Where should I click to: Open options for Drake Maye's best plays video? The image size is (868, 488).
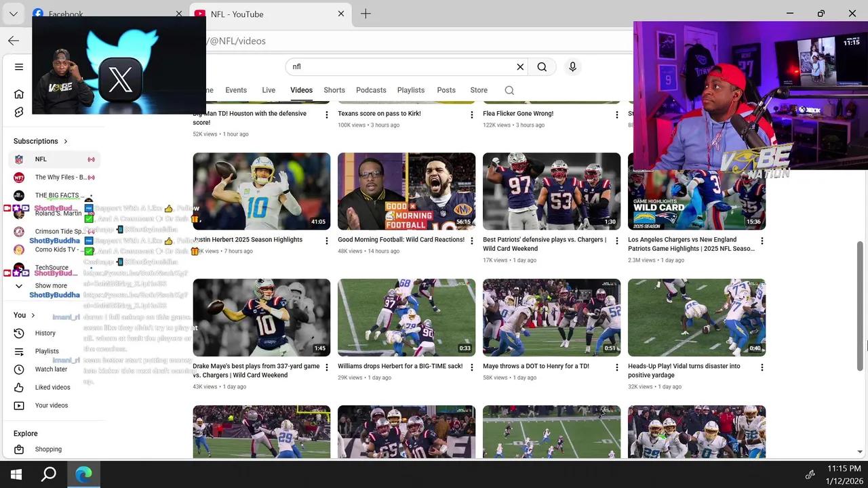coord(327,367)
